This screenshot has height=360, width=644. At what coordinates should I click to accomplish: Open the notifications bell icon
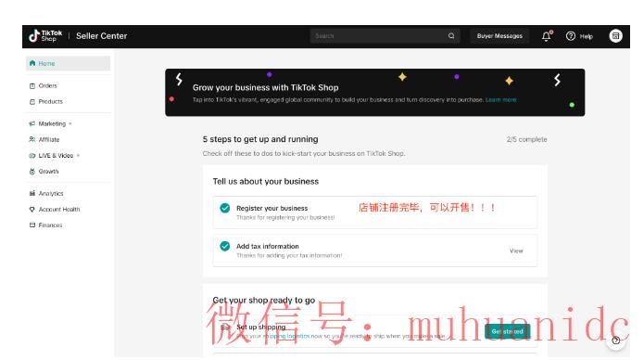547,36
